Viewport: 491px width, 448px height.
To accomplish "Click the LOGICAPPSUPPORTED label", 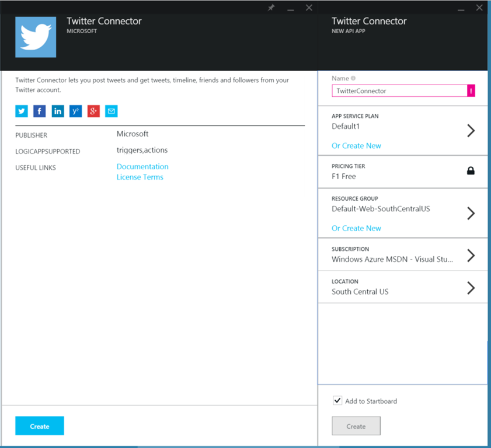I will [48, 152].
